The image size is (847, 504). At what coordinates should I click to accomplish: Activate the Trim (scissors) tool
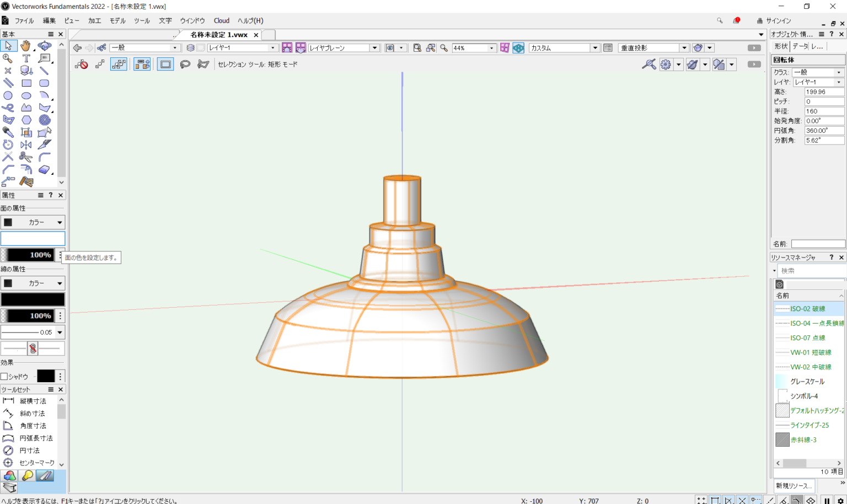tap(26, 156)
